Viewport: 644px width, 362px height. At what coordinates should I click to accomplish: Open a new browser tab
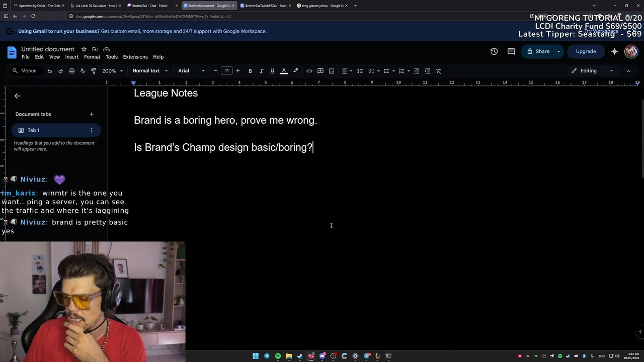(356, 6)
